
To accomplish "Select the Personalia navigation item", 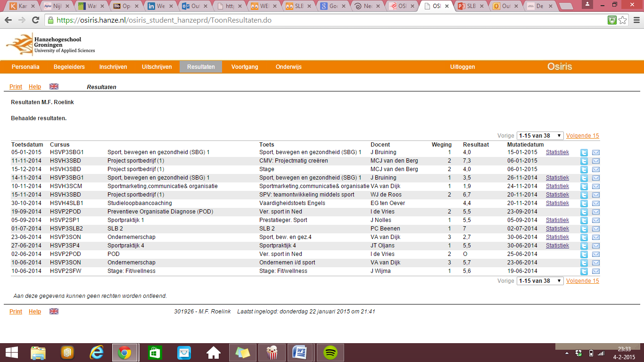I will (25, 67).
